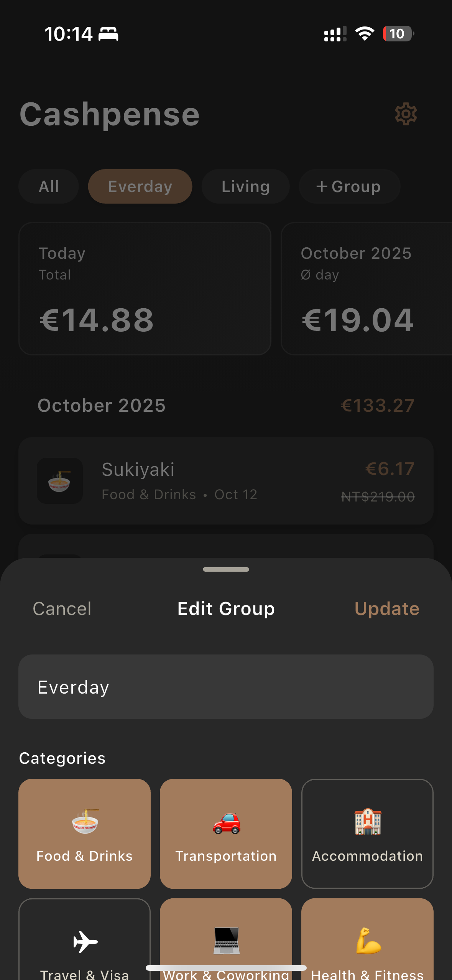Tap the sheet drag handle bar
The height and width of the screenshot is (980, 452).
click(x=226, y=569)
